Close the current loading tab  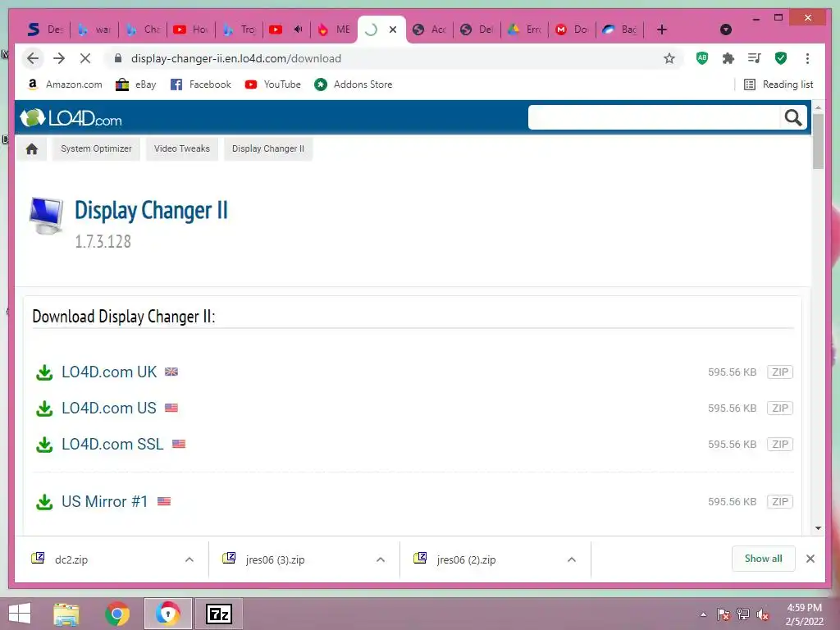(x=393, y=30)
